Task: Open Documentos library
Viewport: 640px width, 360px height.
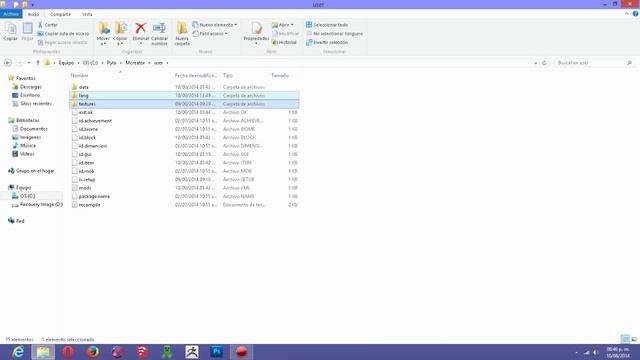Action: (33, 129)
